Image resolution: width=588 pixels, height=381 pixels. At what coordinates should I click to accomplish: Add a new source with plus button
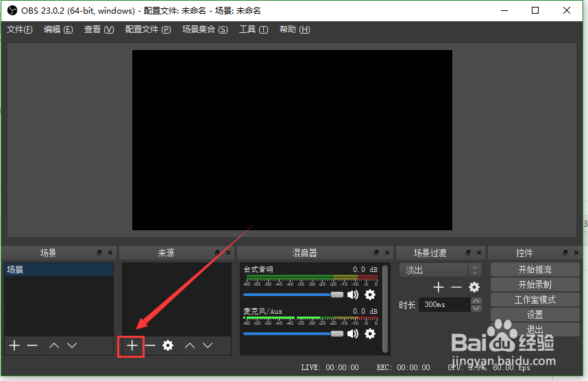132,345
